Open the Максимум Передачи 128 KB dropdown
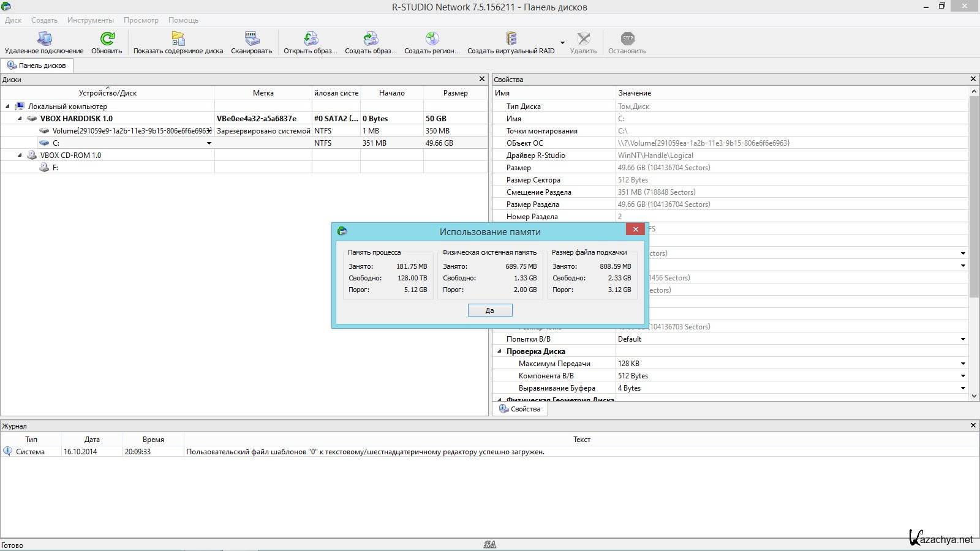This screenshot has width=980, height=551. point(962,364)
